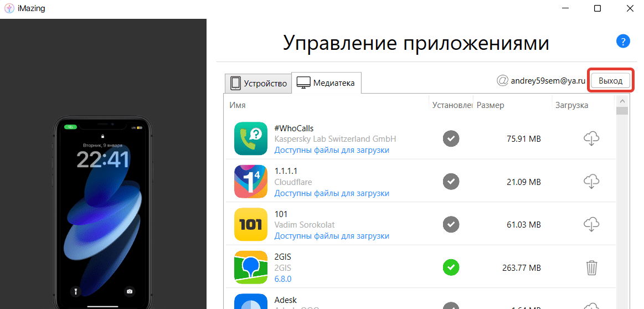
Task: Click the yellow 101 app icon
Action: [251, 224]
